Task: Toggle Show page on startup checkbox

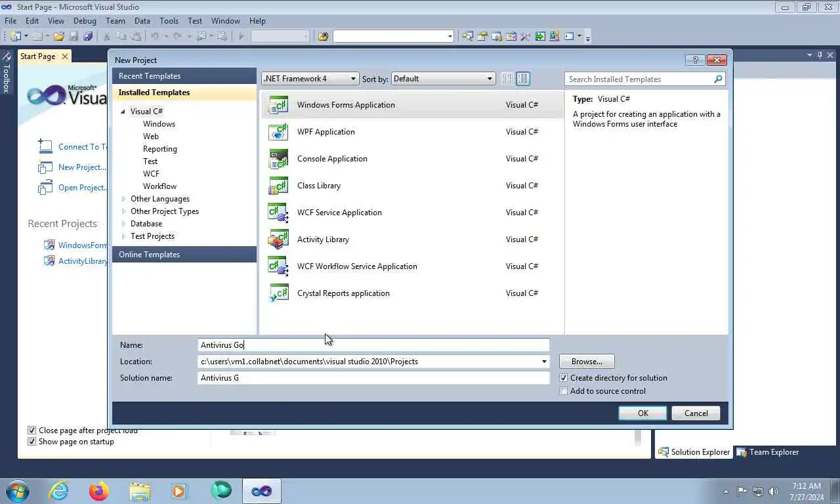Action: pos(31,442)
